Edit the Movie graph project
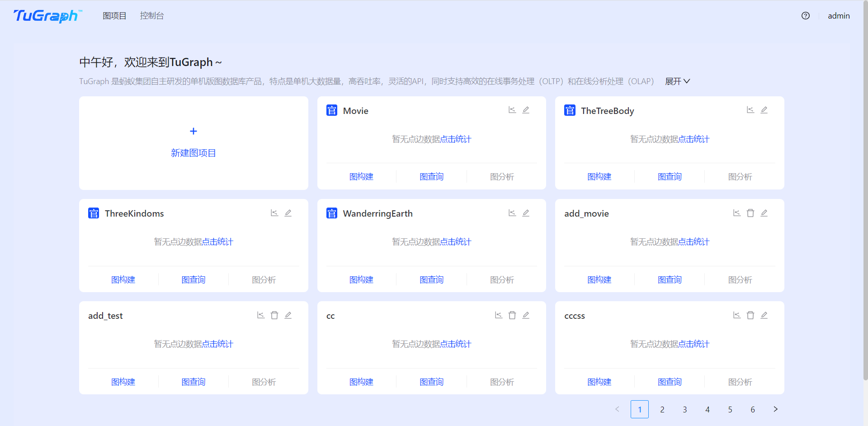 coord(526,110)
